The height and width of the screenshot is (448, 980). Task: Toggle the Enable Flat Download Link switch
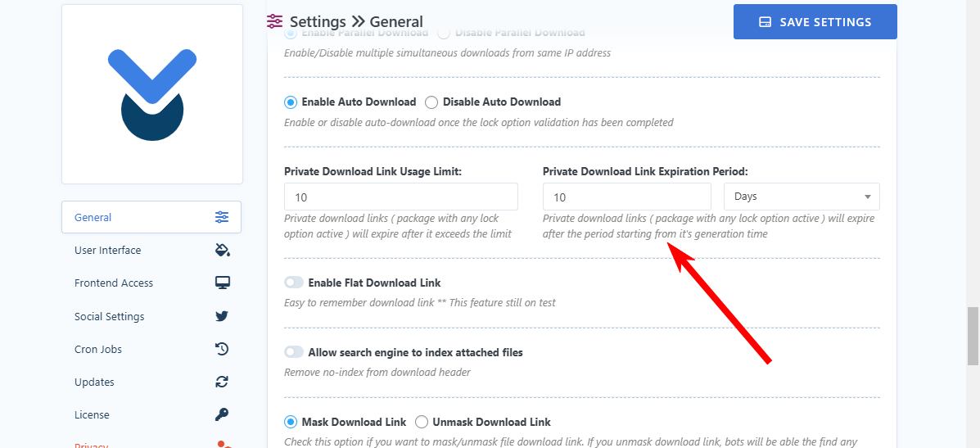(x=294, y=283)
